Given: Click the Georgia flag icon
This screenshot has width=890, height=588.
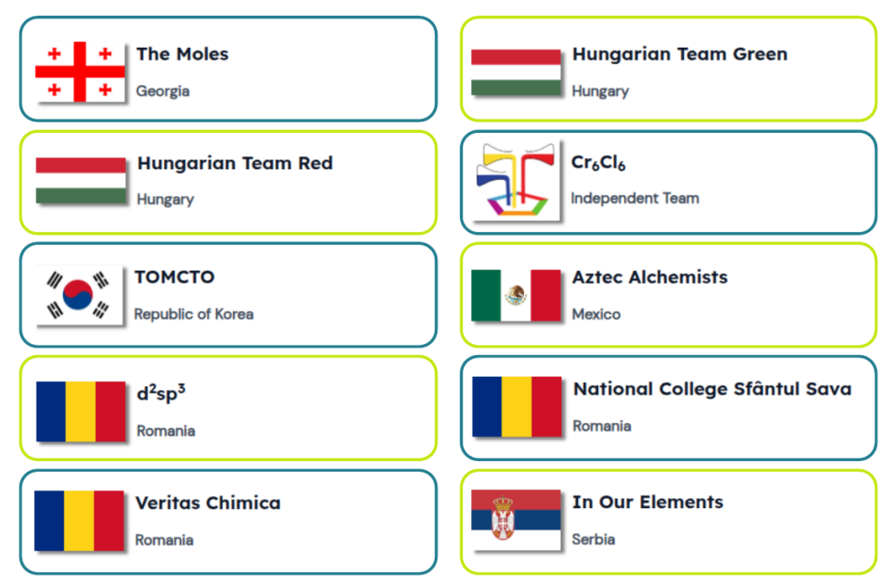Looking at the screenshot, I should point(80,71).
